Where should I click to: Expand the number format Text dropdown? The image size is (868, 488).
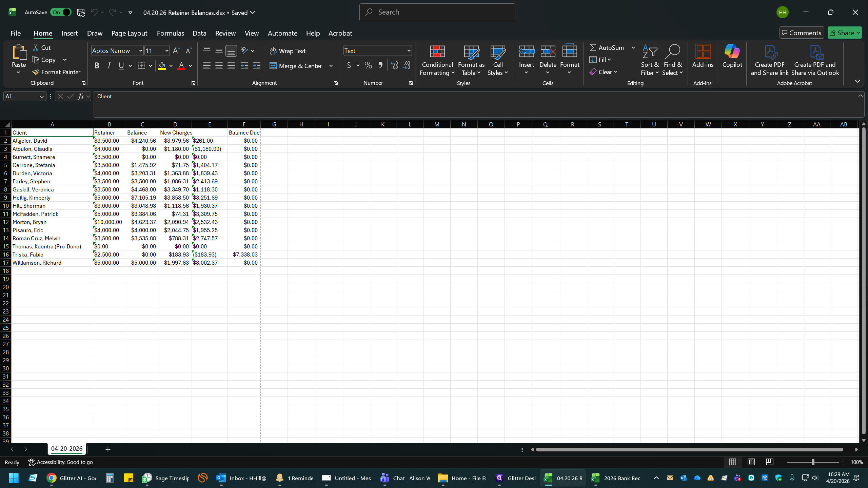[409, 51]
